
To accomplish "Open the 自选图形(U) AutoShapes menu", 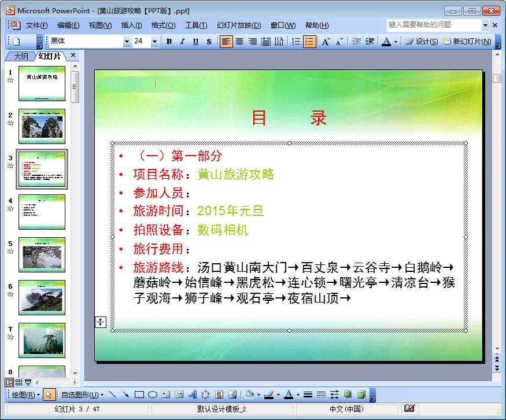I will pyautogui.click(x=82, y=395).
